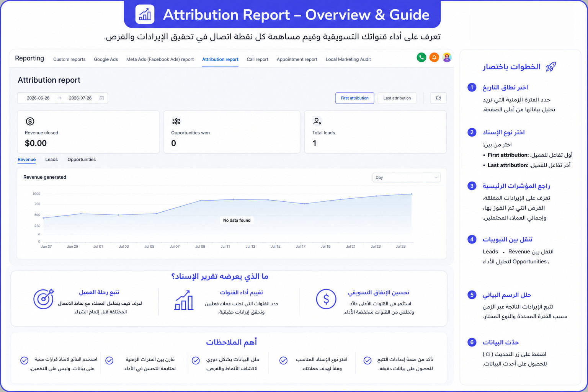Click the 'Revenue generated' chart title

[45, 177]
